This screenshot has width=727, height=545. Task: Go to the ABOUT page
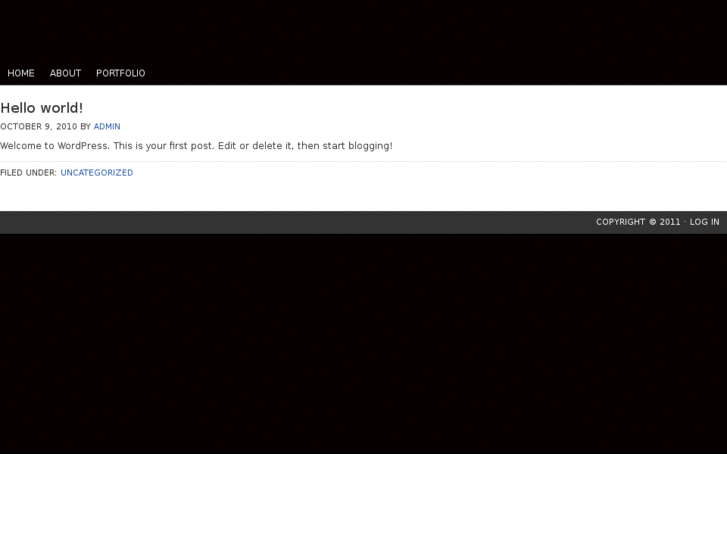click(65, 73)
